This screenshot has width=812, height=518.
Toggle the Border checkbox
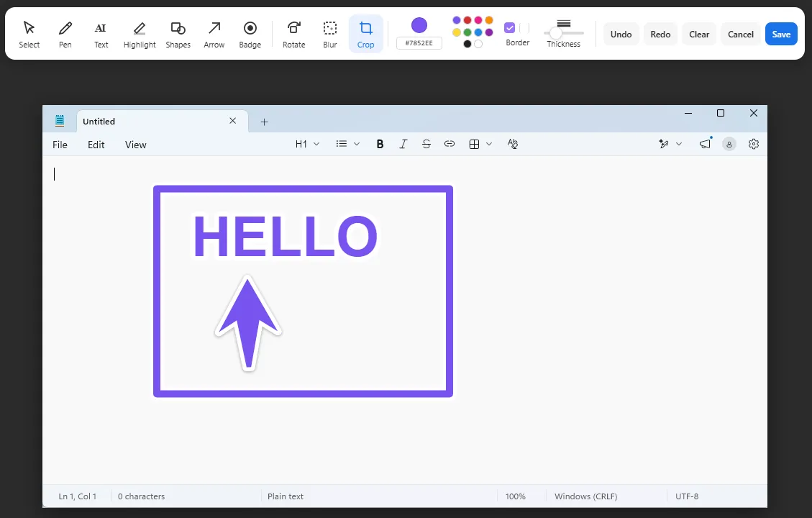click(510, 27)
